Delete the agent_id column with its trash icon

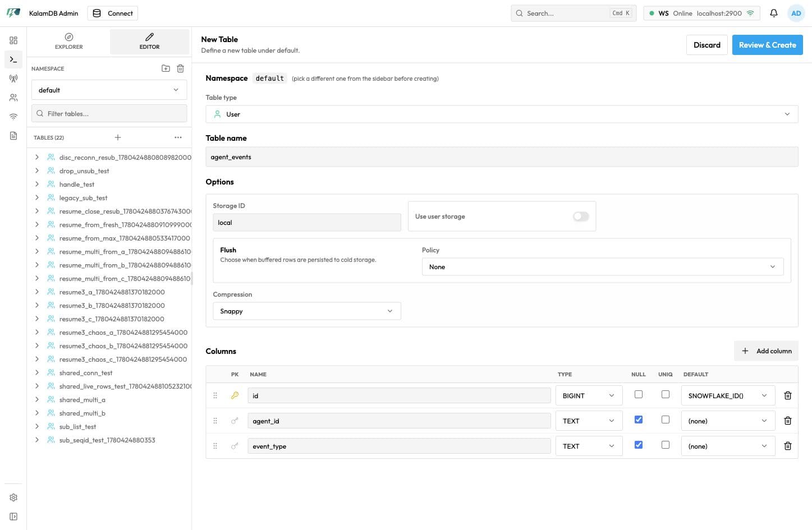pos(788,421)
